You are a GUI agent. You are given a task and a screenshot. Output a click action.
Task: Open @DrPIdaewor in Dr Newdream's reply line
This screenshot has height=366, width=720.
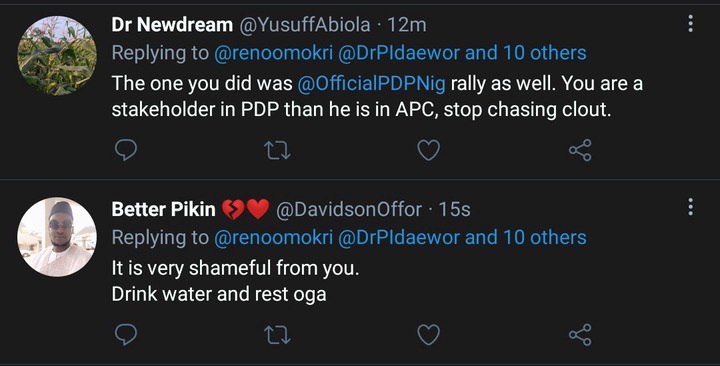(399, 53)
